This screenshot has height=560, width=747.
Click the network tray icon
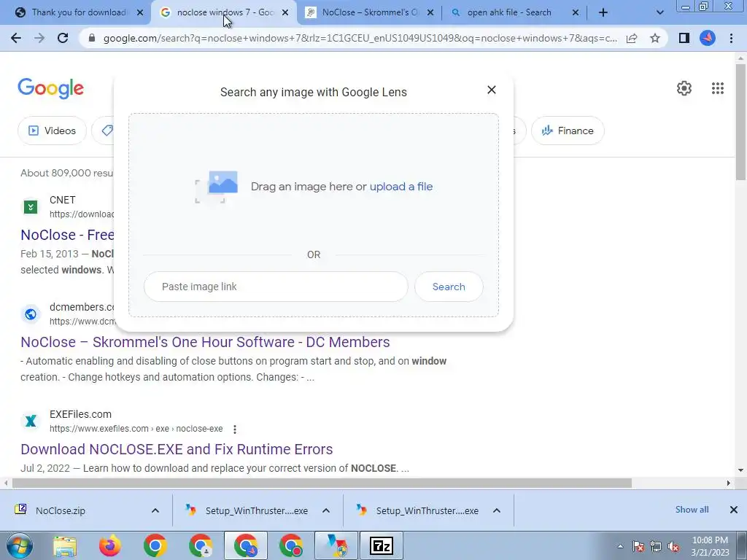(x=656, y=547)
